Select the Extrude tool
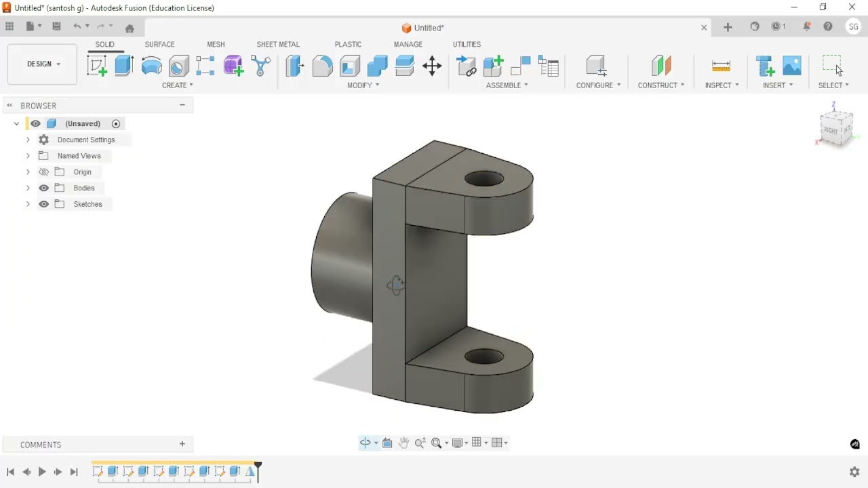The width and height of the screenshot is (868, 488). pos(124,66)
